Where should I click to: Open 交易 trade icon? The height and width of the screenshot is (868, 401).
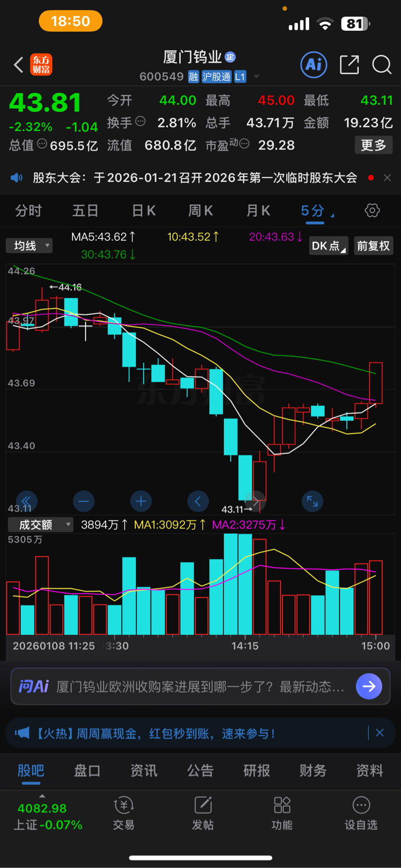(124, 814)
